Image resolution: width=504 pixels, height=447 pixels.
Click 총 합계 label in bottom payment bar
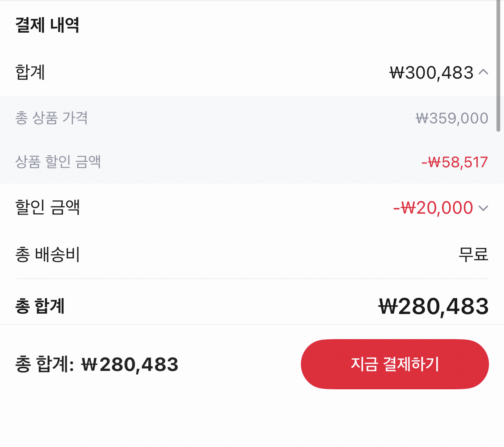(x=44, y=364)
